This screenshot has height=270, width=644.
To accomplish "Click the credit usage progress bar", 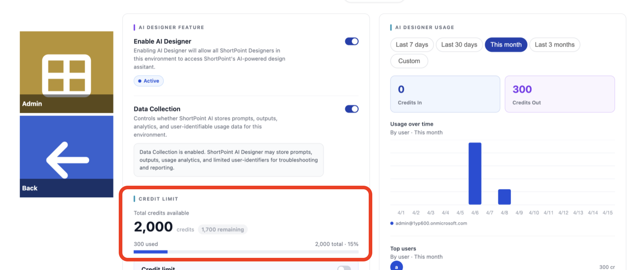I will (246, 252).
